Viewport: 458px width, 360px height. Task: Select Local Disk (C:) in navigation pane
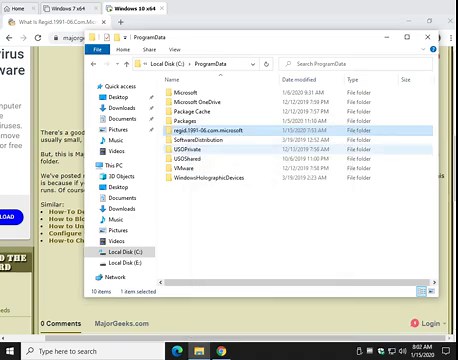(125, 252)
